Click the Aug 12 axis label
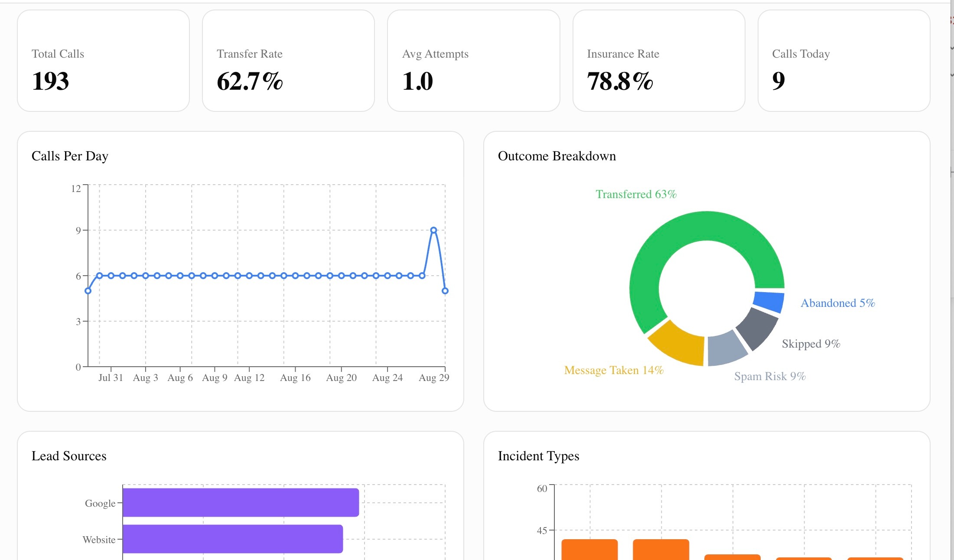Screen dimensions: 954x560 [x=249, y=378]
